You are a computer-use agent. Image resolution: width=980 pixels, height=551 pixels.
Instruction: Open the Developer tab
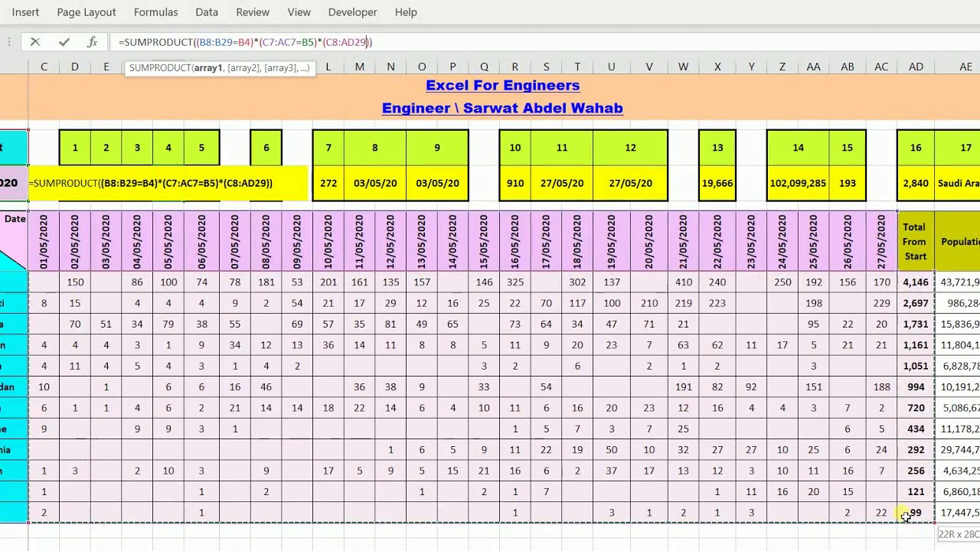[x=352, y=12]
